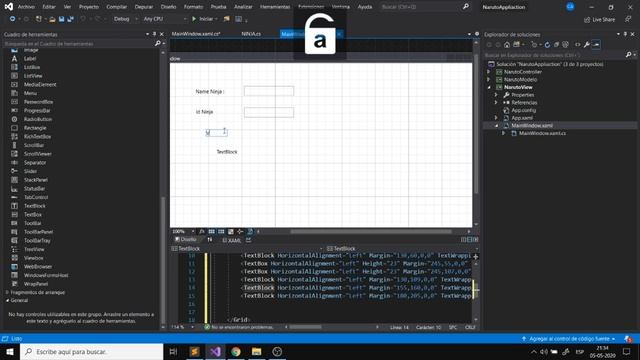
Task: Toggle the Show All Files icon in Solution Explorer
Action: click(x=565, y=44)
